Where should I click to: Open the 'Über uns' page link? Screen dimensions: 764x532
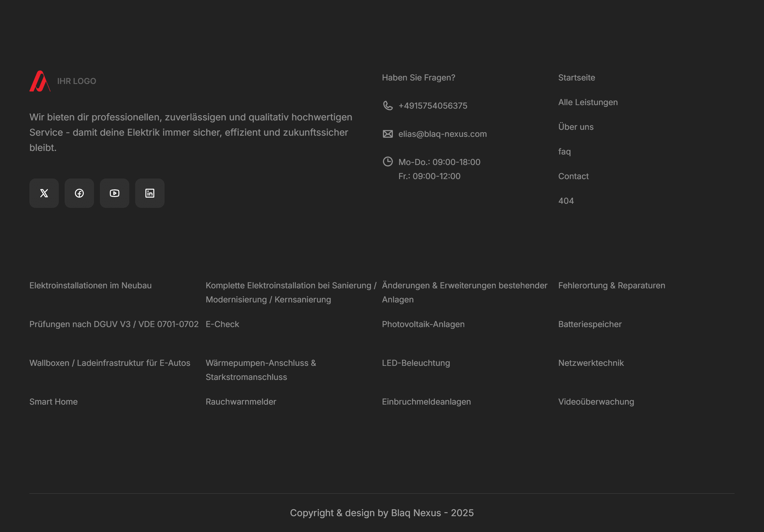[575, 127]
